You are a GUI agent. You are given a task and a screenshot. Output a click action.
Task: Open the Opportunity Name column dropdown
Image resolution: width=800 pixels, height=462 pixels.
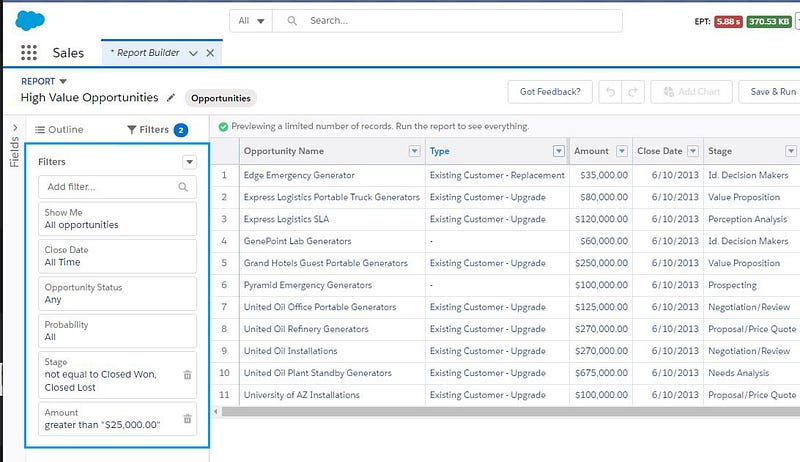click(414, 151)
